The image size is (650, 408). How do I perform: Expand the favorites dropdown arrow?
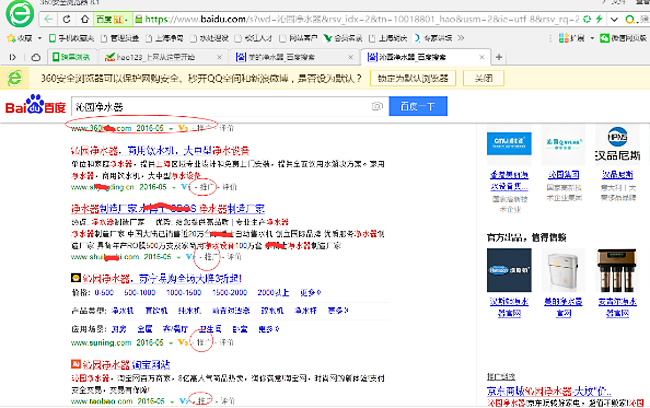point(40,38)
